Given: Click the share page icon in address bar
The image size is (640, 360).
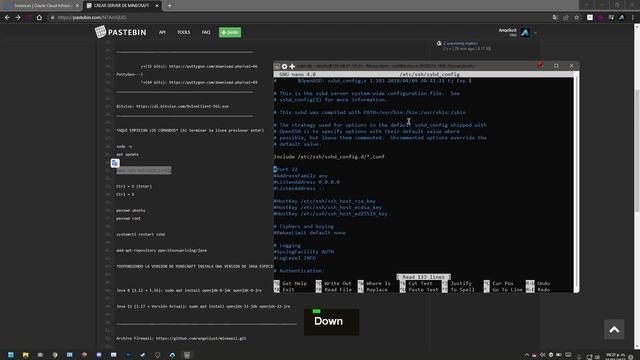Looking at the screenshot, I should coord(566,18).
